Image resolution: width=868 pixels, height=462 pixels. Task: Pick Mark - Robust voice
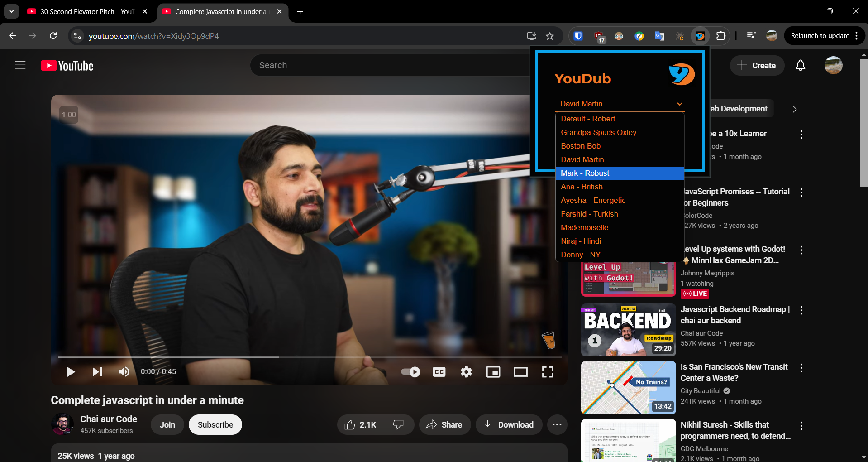[x=620, y=173]
